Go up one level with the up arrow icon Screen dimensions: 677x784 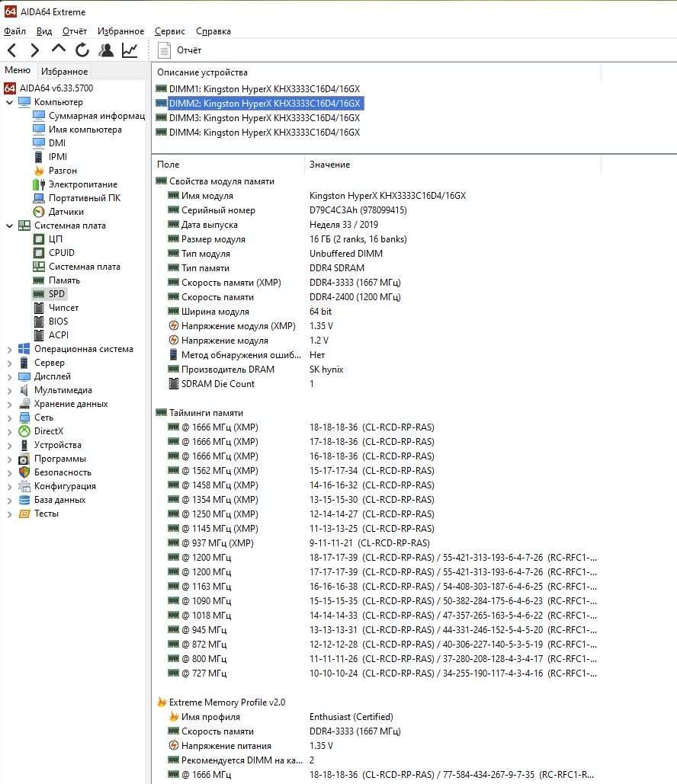pos(59,49)
